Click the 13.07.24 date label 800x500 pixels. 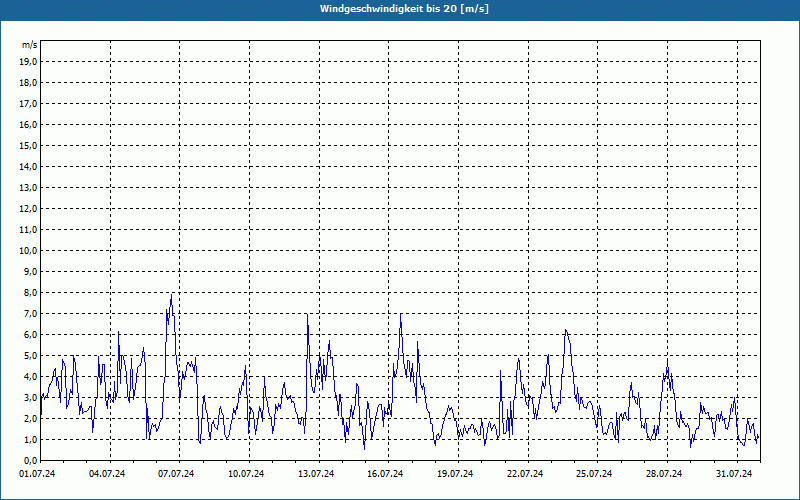tap(316, 474)
